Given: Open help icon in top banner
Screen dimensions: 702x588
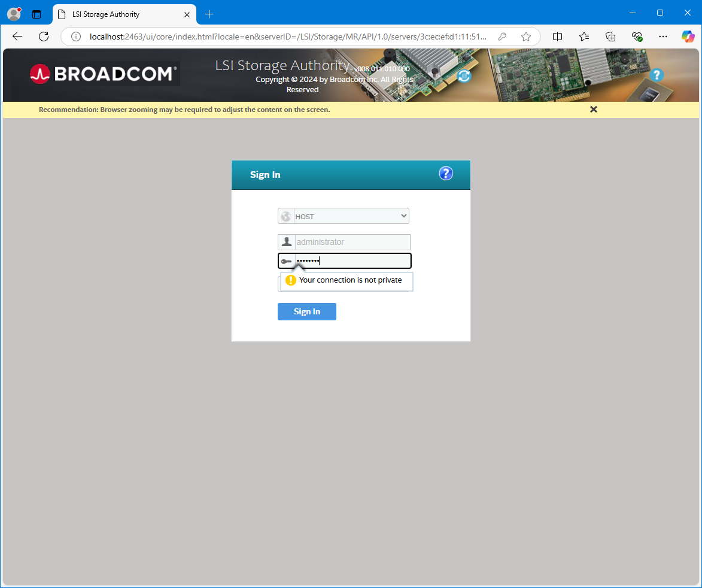Looking at the screenshot, I should coord(657,75).
